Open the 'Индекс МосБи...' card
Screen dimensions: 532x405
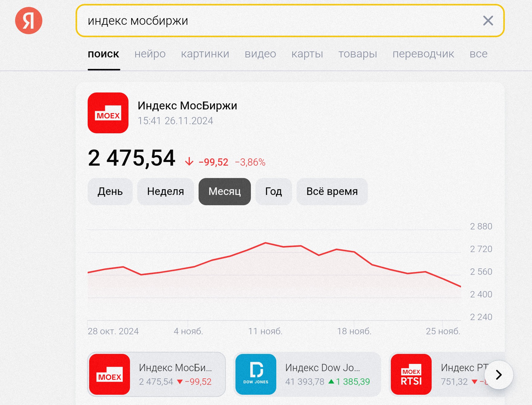(156, 374)
